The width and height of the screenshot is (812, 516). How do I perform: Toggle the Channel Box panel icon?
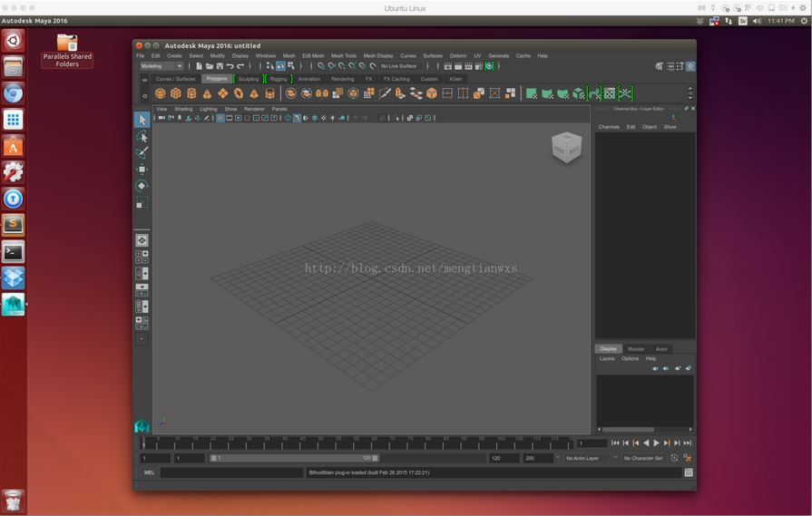(x=690, y=66)
